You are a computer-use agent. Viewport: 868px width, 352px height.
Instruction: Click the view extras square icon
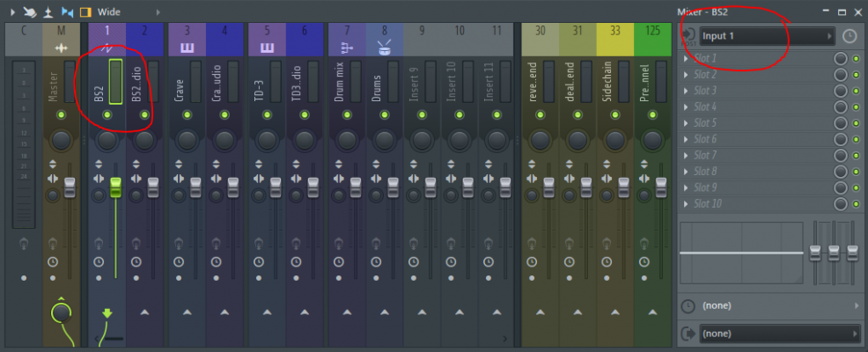pyautogui.click(x=85, y=11)
